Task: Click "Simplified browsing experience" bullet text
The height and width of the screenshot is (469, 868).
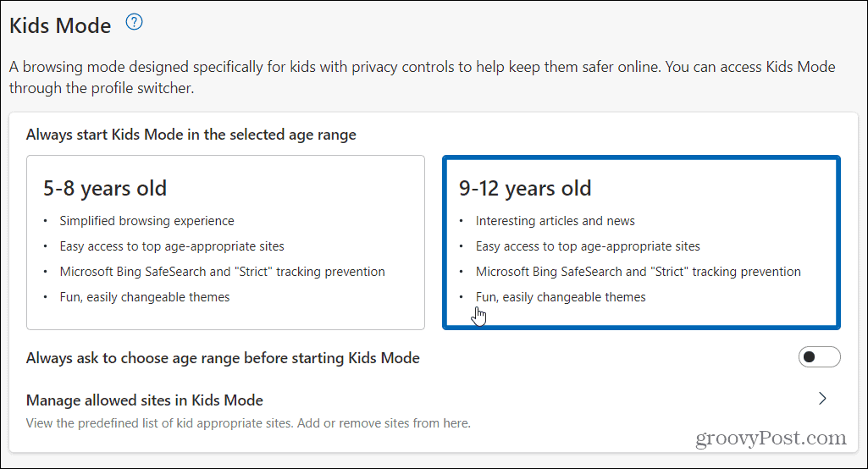Action: [x=147, y=221]
